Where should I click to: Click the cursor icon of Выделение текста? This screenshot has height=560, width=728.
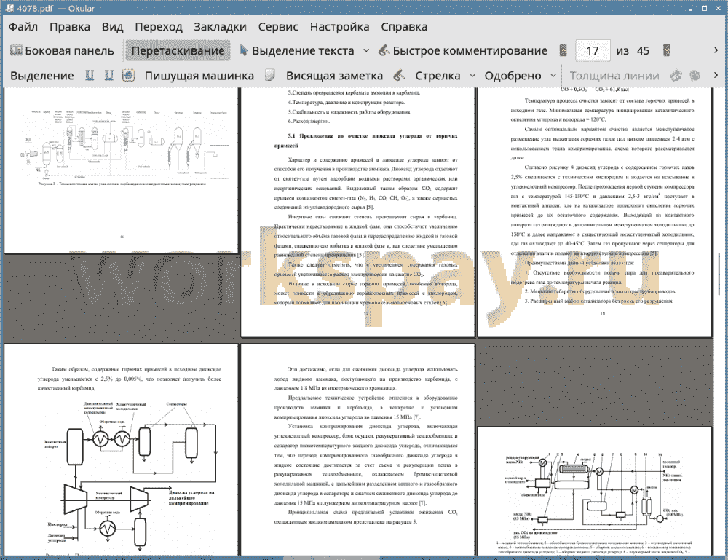(243, 51)
